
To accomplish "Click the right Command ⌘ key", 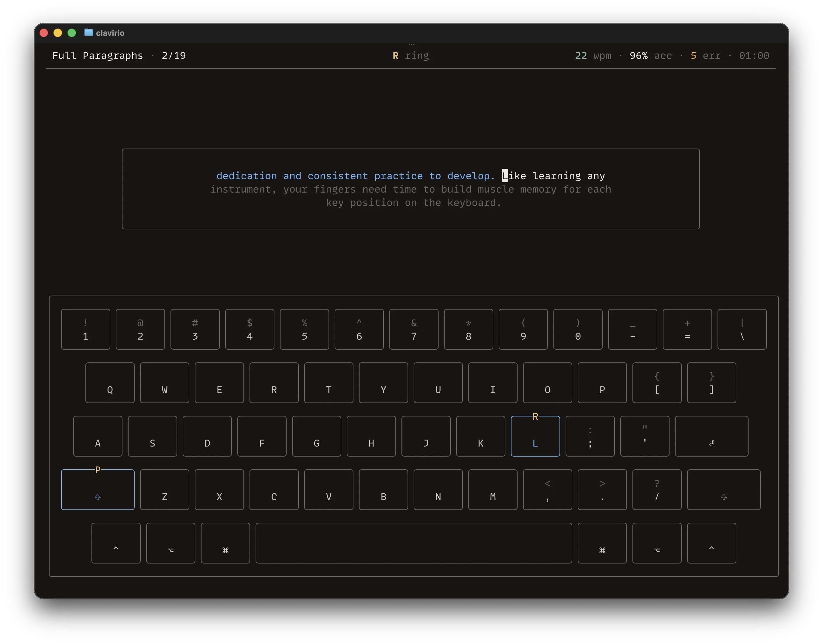I will [601, 543].
